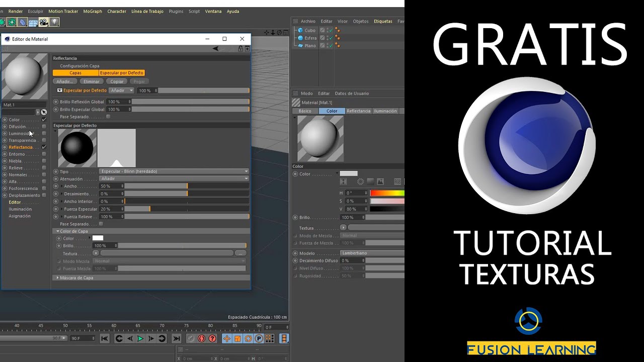Open the MoGraph menu
The image size is (644, 362).
coord(93,11)
